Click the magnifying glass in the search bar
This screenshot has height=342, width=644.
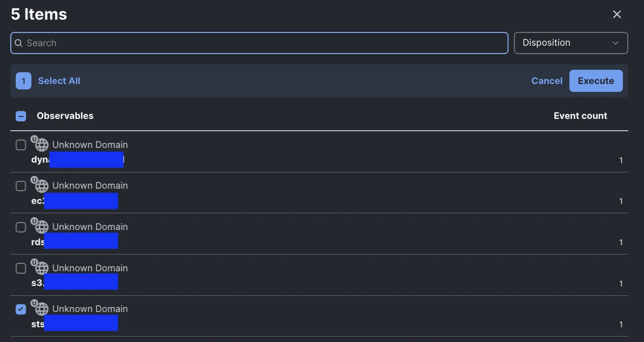[x=18, y=43]
